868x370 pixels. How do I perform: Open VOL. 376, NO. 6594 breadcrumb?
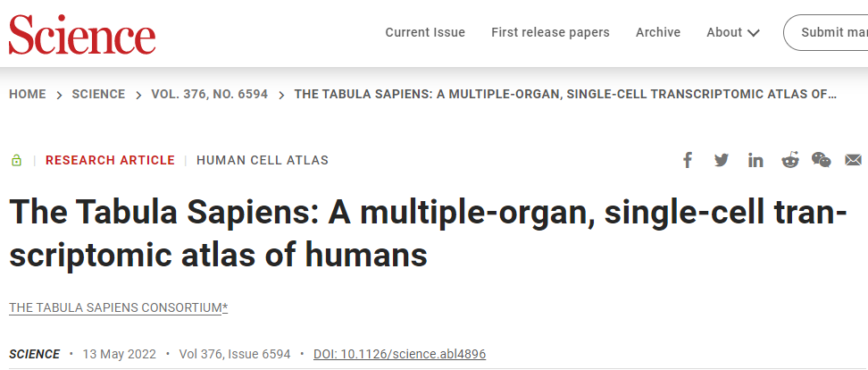pos(209,94)
